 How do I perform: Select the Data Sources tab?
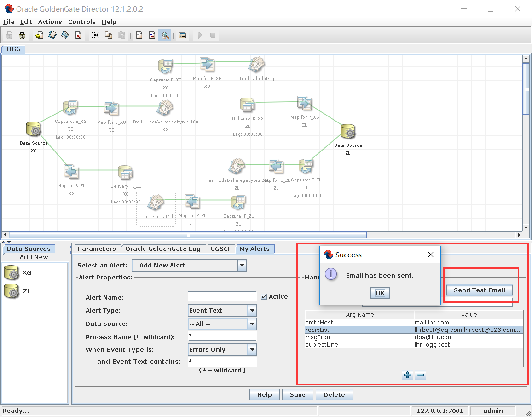[x=29, y=249]
